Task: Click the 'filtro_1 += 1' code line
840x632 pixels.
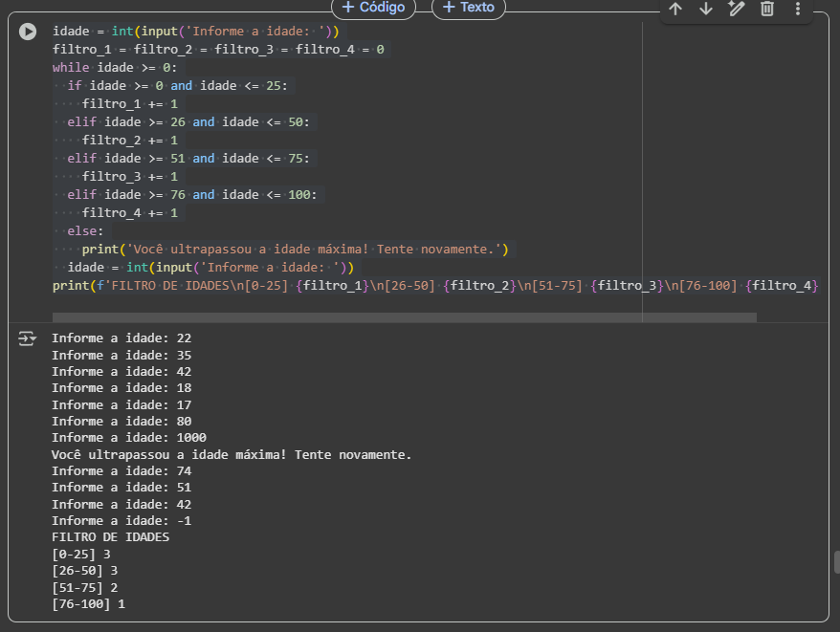Action: [x=129, y=103]
